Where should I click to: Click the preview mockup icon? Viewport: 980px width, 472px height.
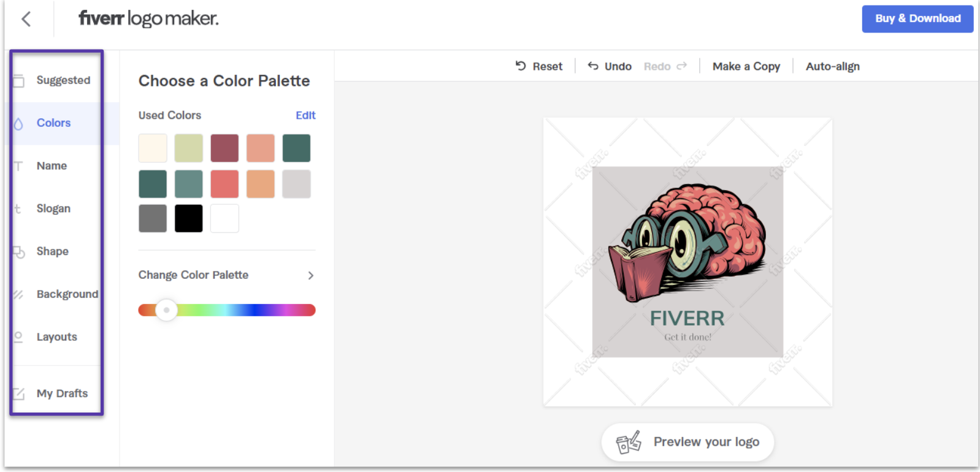tap(629, 442)
